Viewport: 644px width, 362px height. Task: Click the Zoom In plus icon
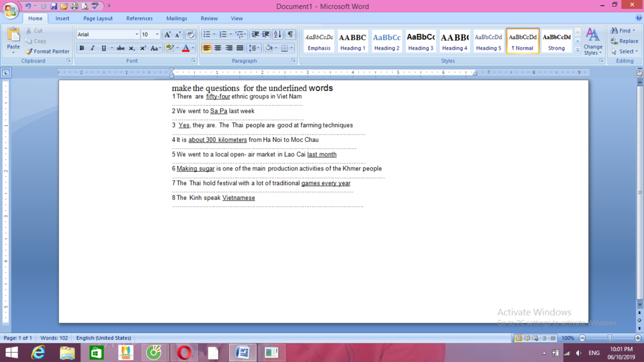[638, 337]
